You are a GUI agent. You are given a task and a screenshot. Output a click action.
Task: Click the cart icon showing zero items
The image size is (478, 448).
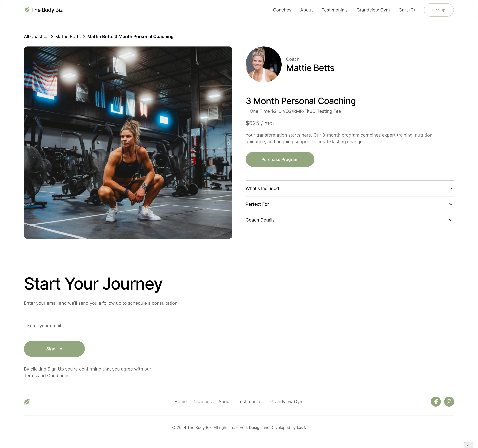coord(406,10)
